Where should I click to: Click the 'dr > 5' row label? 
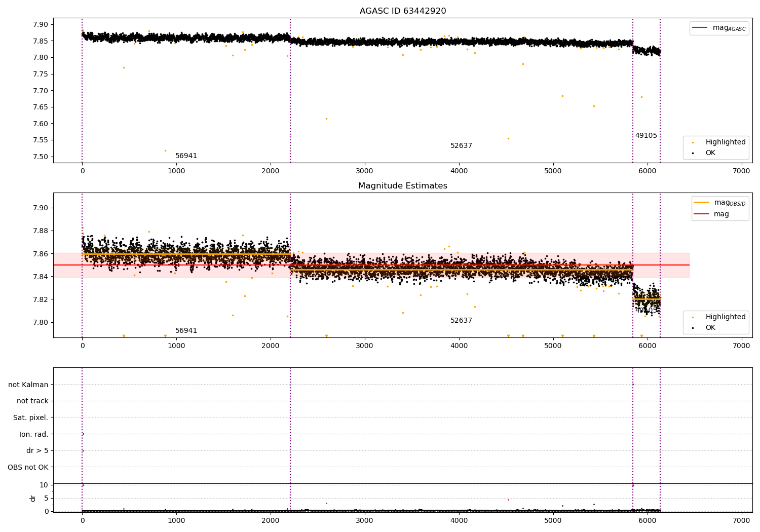click(37, 451)
